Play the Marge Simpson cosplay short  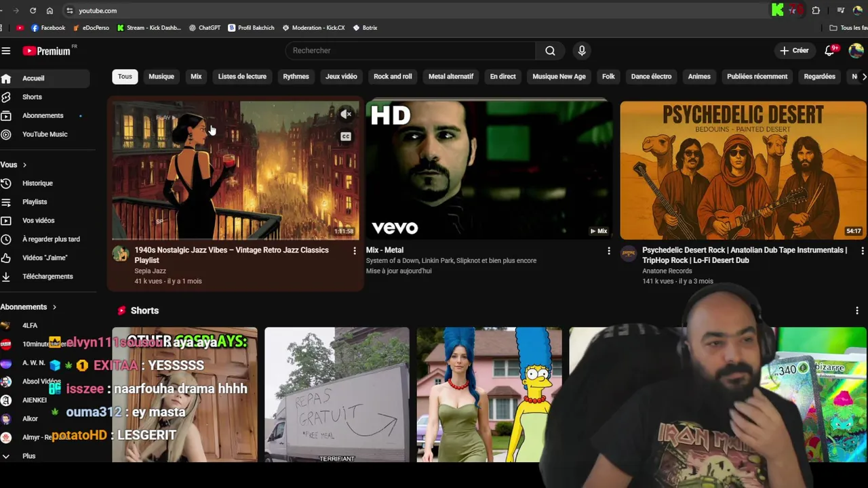click(x=489, y=394)
